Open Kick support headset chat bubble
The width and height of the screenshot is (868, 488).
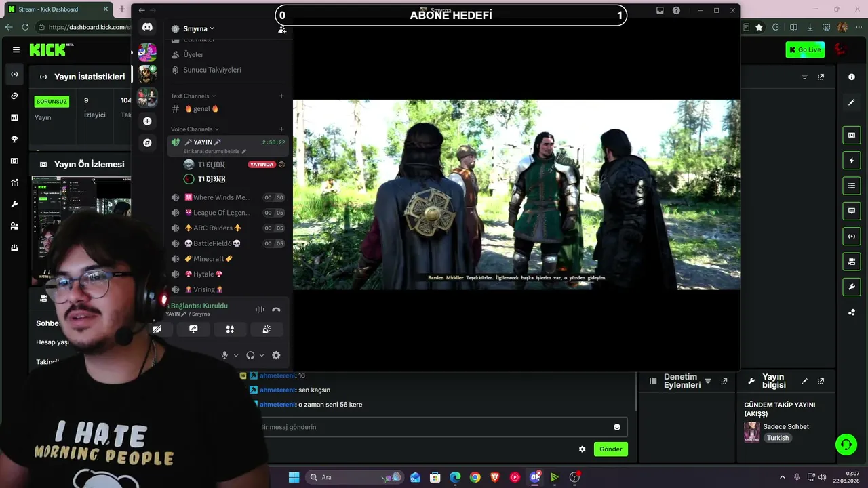[x=846, y=445]
